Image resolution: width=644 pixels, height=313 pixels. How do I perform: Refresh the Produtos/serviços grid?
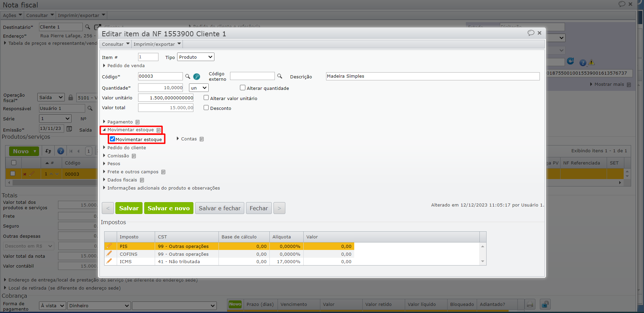[x=48, y=151]
